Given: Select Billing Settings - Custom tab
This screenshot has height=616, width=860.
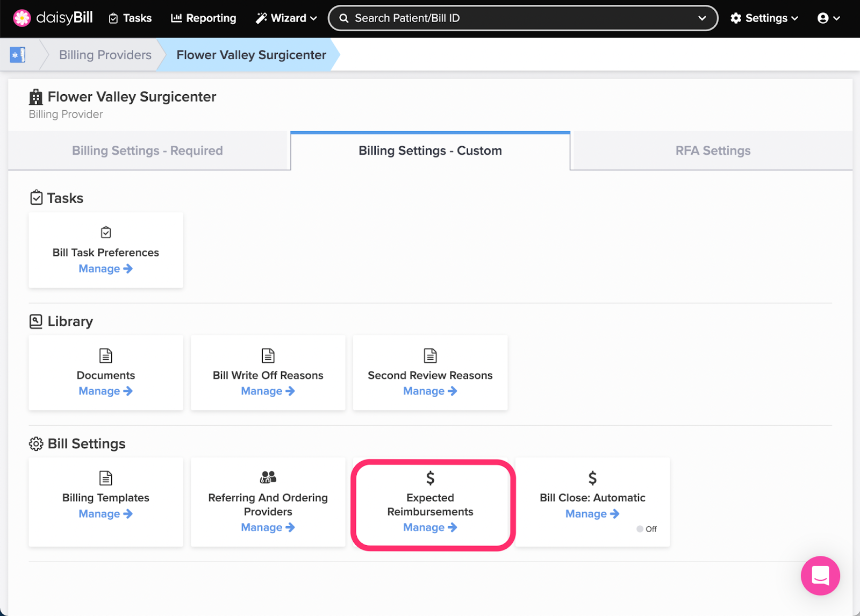Looking at the screenshot, I should click(430, 151).
